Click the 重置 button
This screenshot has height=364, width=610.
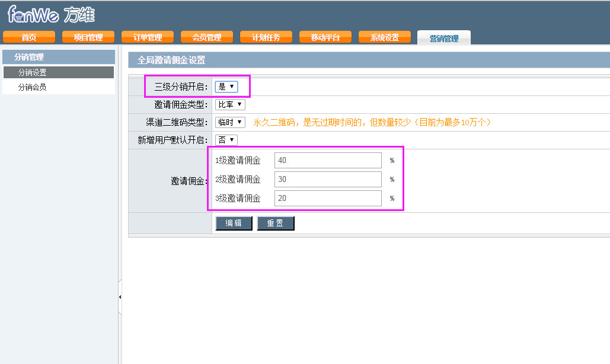coord(275,223)
